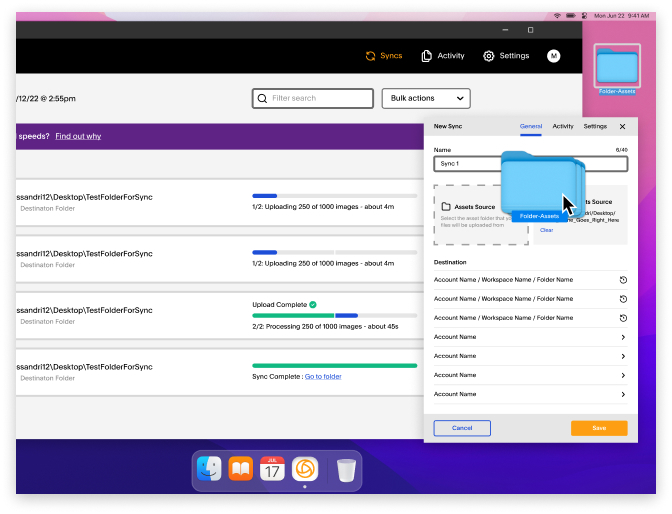Image resolution: width=672 pixels, height=514 pixels.
Task: Save the new sync
Action: [599, 428]
